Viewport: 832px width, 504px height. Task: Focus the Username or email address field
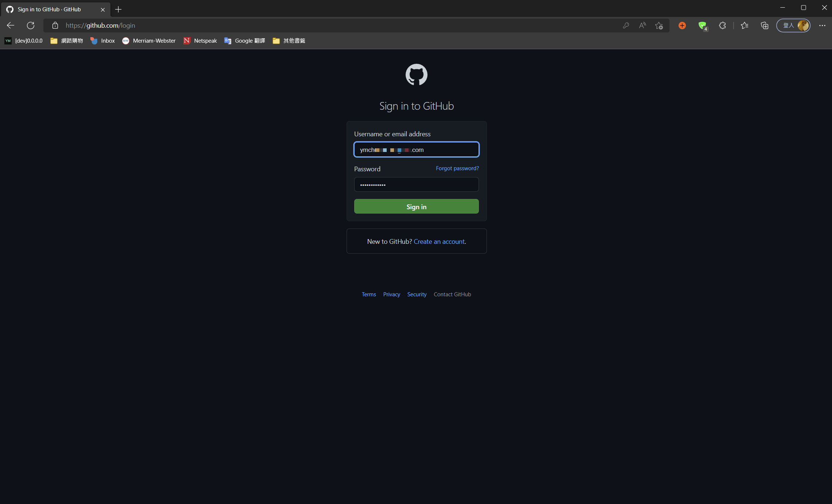coord(416,149)
